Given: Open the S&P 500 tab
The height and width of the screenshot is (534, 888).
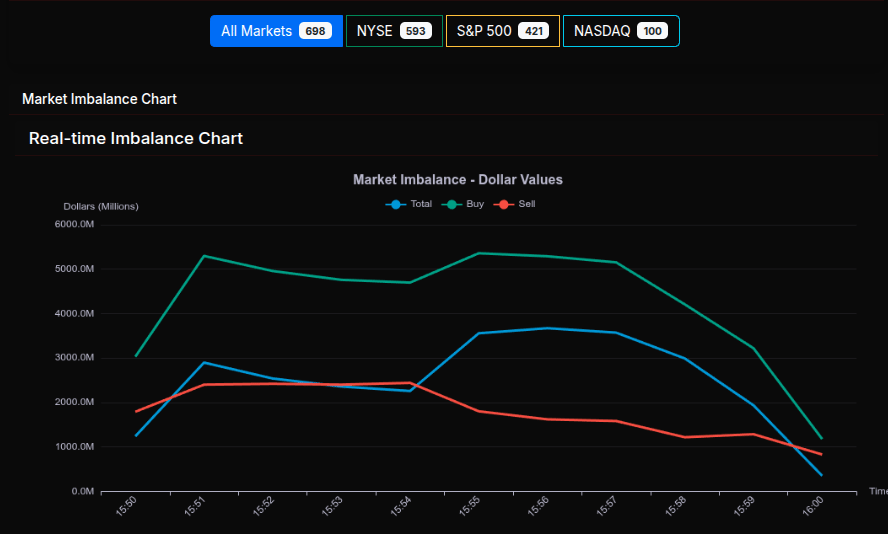Looking at the screenshot, I should 502,31.
